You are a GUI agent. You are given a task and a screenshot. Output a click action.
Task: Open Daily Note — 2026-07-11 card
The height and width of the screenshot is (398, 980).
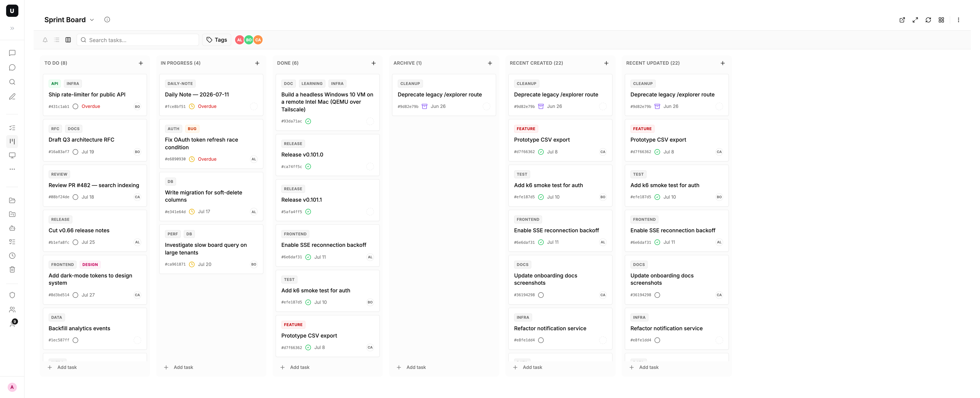[x=211, y=95]
